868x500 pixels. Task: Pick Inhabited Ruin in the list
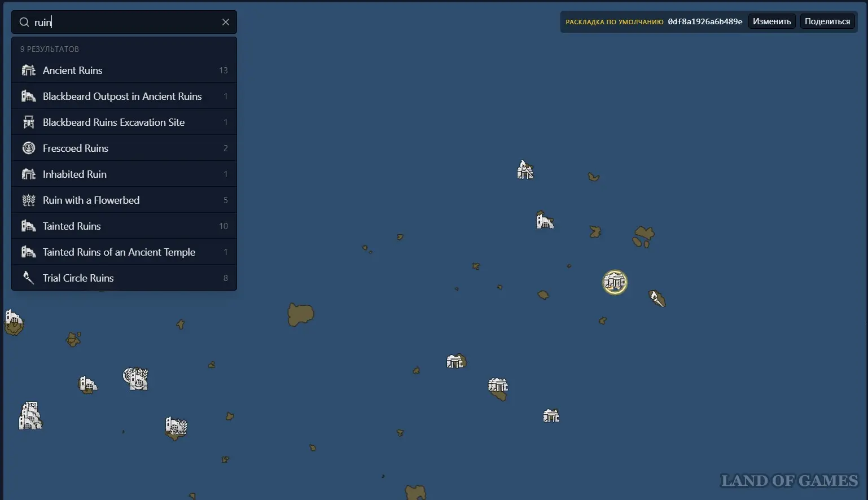(x=124, y=174)
